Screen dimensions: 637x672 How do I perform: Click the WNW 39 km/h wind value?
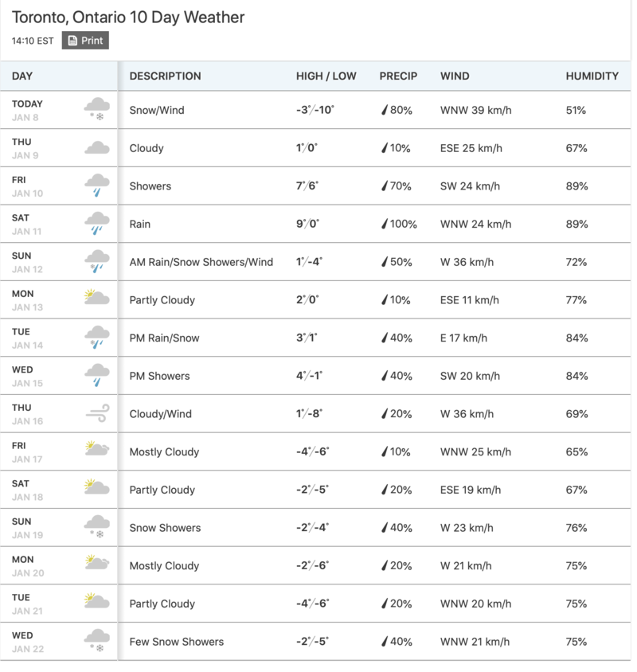pos(471,110)
